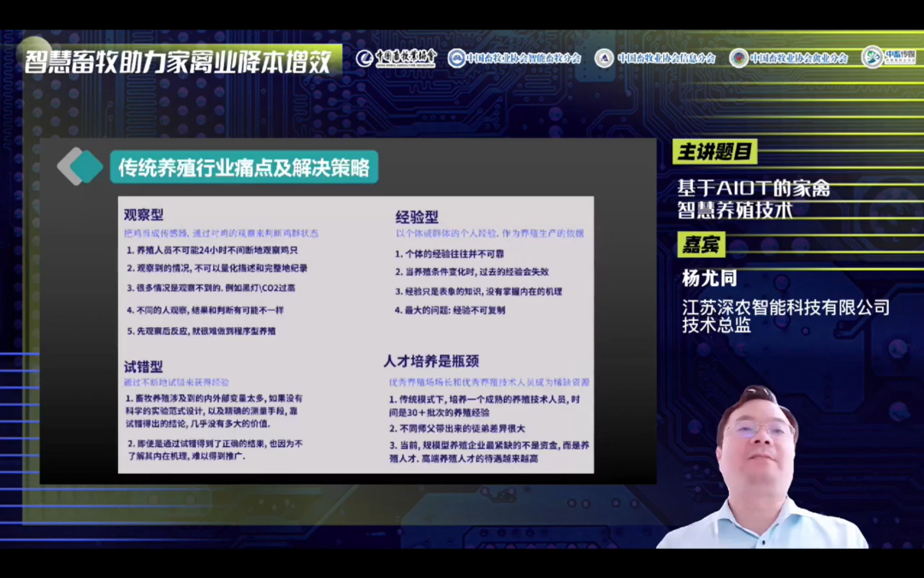The height and width of the screenshot is (578, 924).
Task: Click the 观察型 section heading
Action: pyautogui.click(x=144, y=215)
